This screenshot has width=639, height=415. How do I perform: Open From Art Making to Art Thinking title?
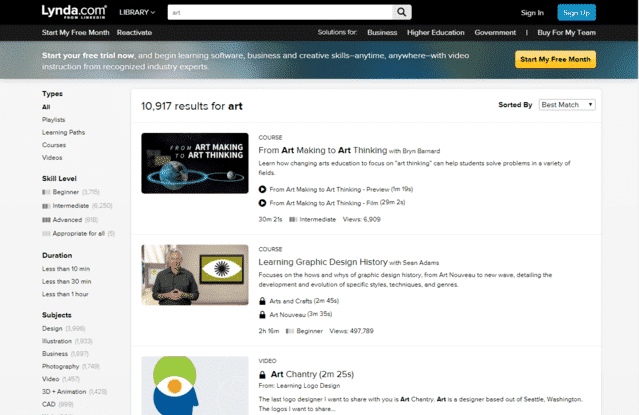tap(323, 150)
